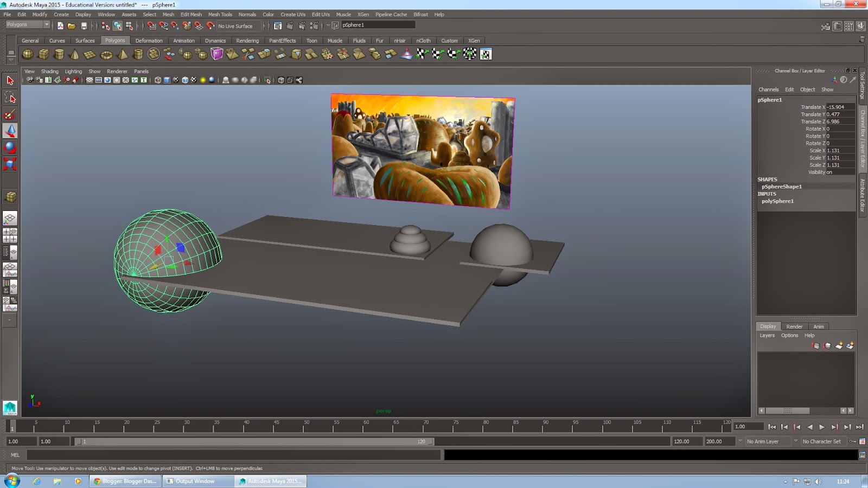Go to start of playback range

[772, 427]
